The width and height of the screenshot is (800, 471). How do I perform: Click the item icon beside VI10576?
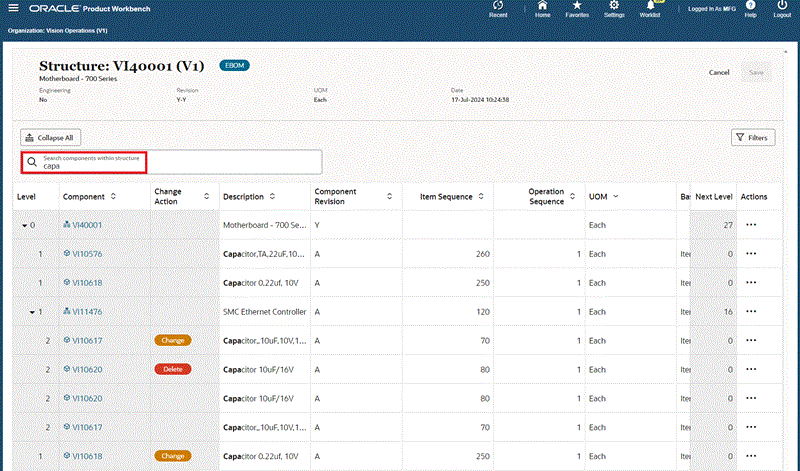[66, 254]
